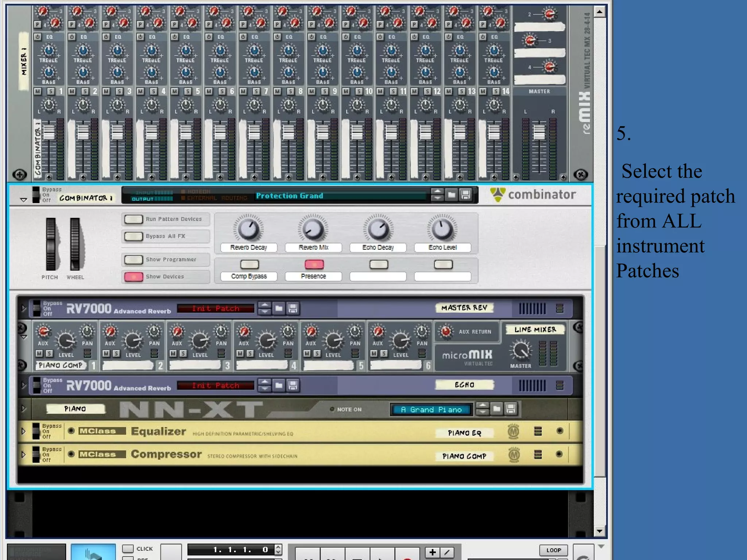Toggle the Presence button
The height and width of the screenshot is (560, 747).
(314, 264)
